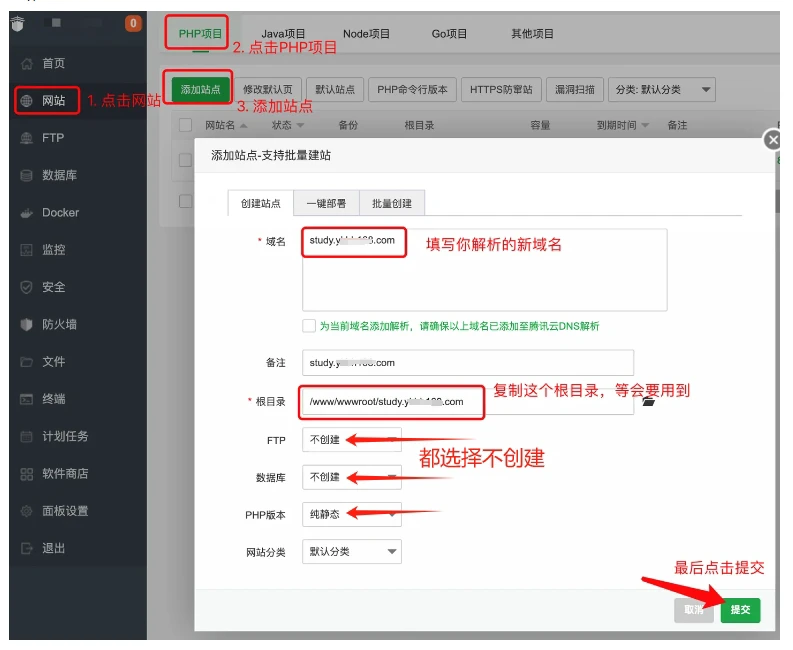Screen dimensions: 793x650
Task: Click the green add site button
Action: coord(200,89)
